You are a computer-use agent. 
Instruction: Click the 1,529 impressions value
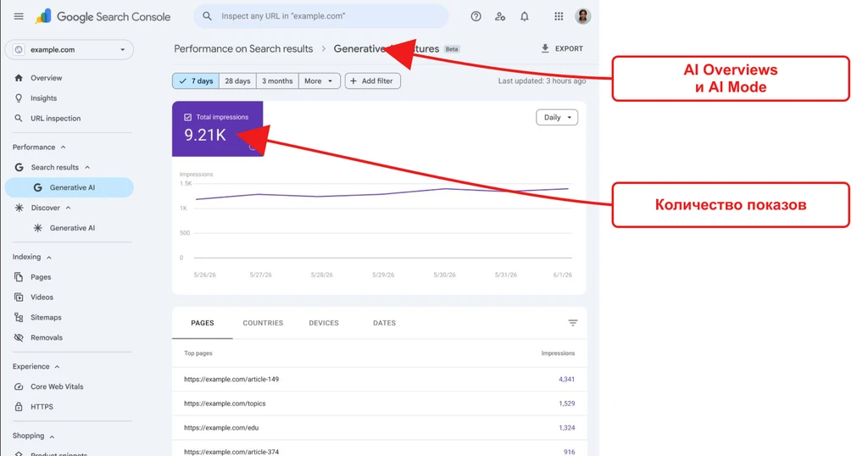567,403
